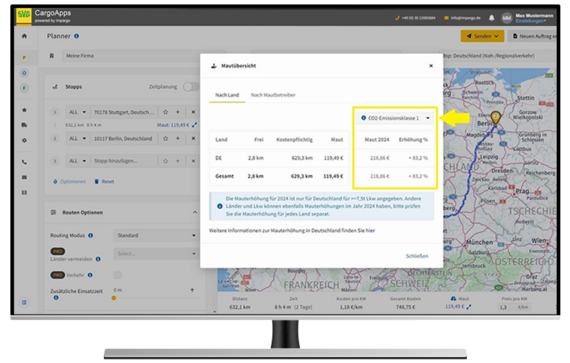The height and width of the screenshot is (363, 570).
Task: Follow the 'hier' link for Mauterhöhung info
Action: point(370,230)
